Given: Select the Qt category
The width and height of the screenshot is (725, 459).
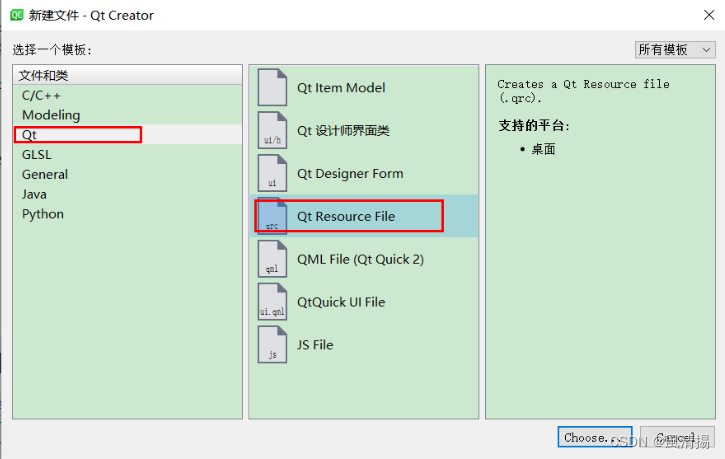Looking at the screenshot, I should [x=127, y=135].
